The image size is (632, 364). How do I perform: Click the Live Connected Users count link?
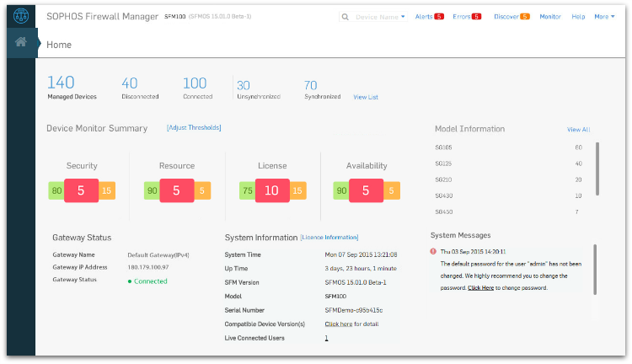point(326,338)
